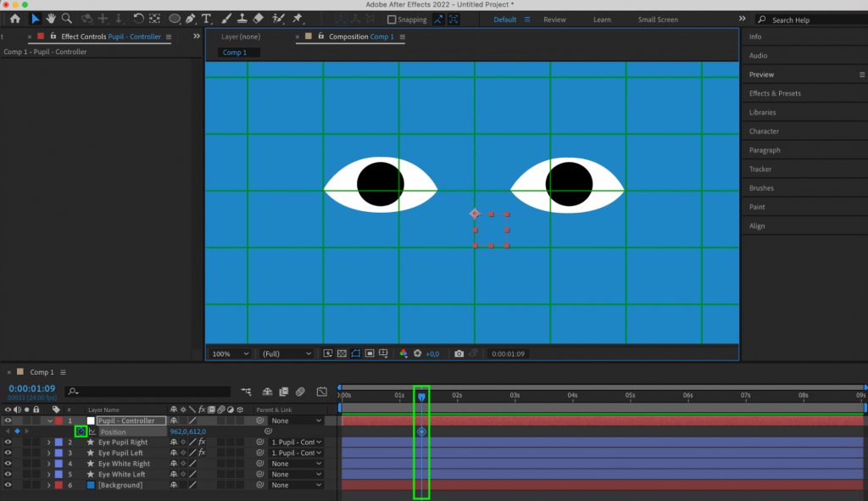Select the Clone Stamp tool

pyautogui.click(x=242, y=19)
